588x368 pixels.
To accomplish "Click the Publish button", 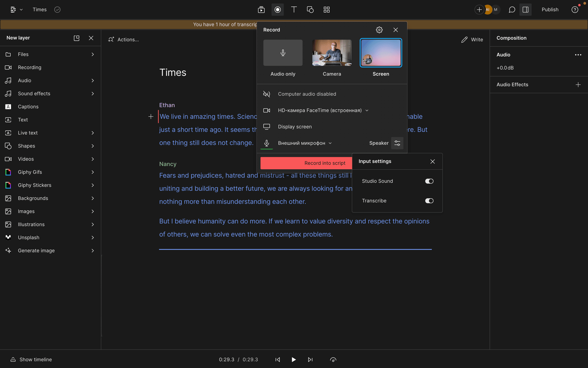I will point(550,10).
